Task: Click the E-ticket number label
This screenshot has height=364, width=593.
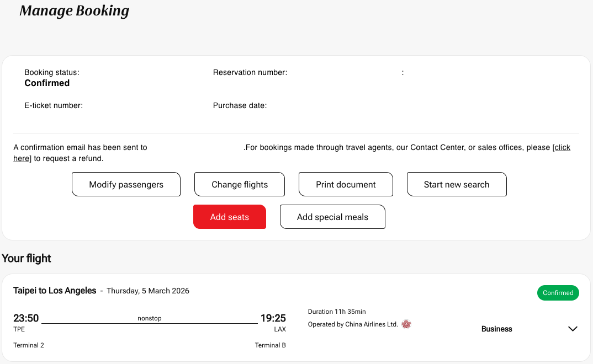Action: (54, 105)
